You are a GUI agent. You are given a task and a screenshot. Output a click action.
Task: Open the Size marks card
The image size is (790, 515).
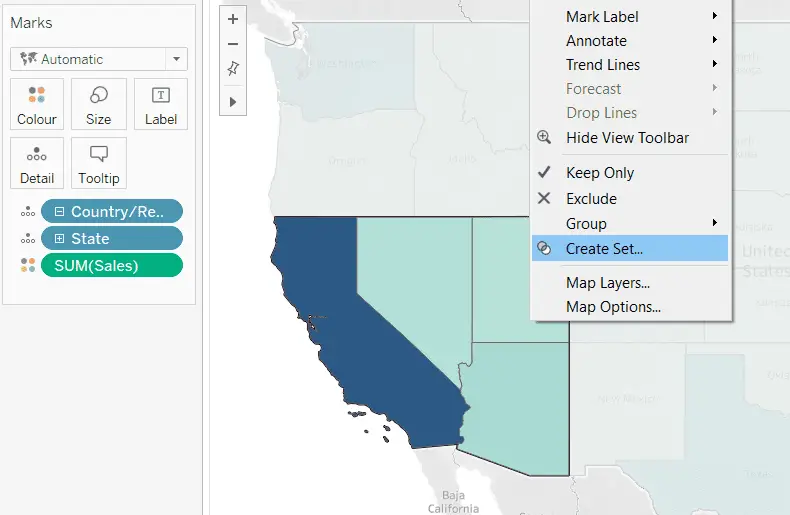[99, 104]
